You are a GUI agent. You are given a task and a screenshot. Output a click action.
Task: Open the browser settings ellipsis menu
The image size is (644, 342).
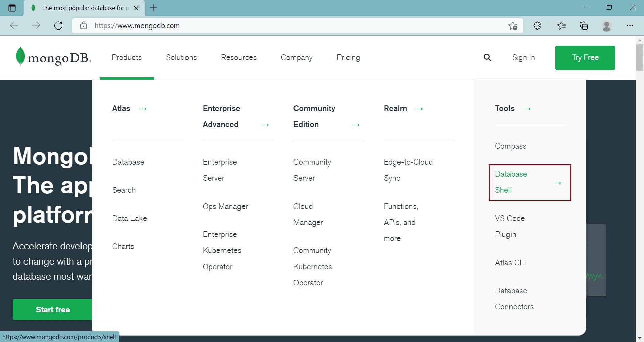(x=630, y=25)
